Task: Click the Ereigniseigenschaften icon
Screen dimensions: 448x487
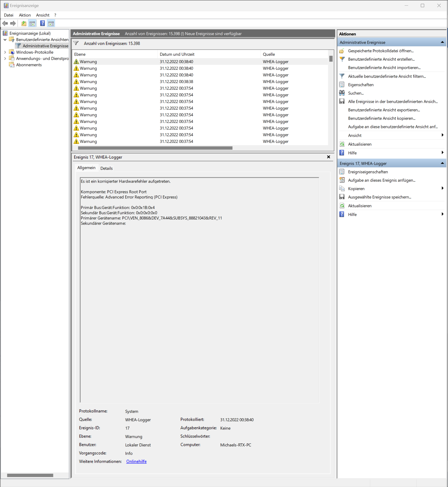Action: pos(342,172)
